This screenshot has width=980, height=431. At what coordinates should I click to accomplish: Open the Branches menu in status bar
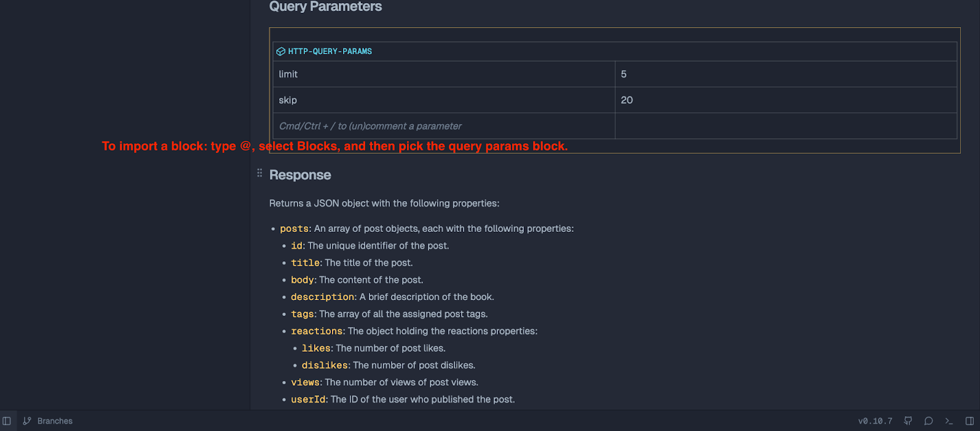(55, 421)
